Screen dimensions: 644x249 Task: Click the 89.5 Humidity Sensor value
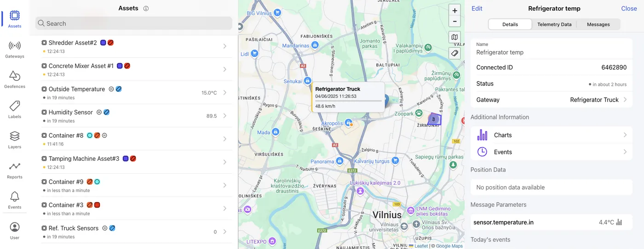pyautogui.click(x=212, y=116)
